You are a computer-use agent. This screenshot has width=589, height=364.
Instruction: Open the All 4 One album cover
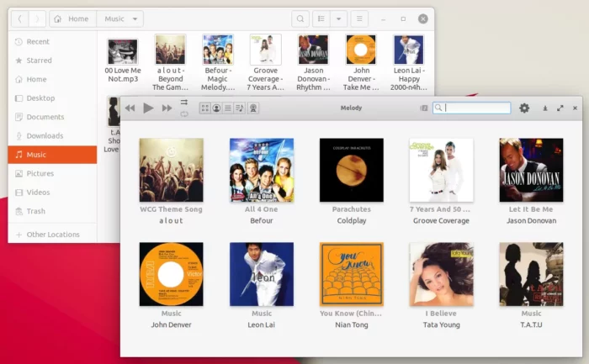click(x=262, y=170)
